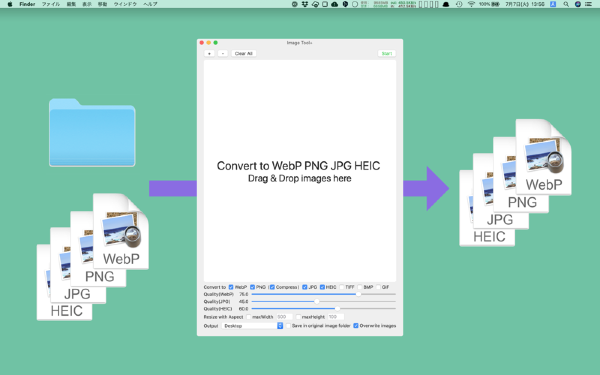Launch Siri from the menu bar
This screenshot has height=375, width=600.
[x=578, y=4]
